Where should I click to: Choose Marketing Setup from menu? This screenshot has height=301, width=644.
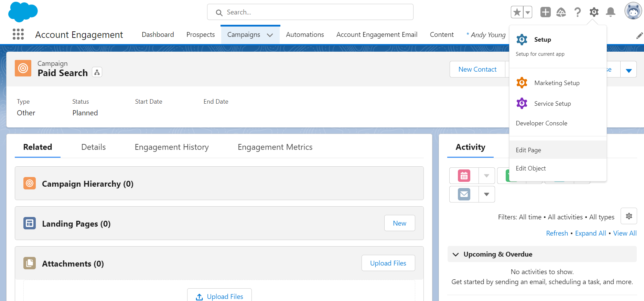pos(558,83)
